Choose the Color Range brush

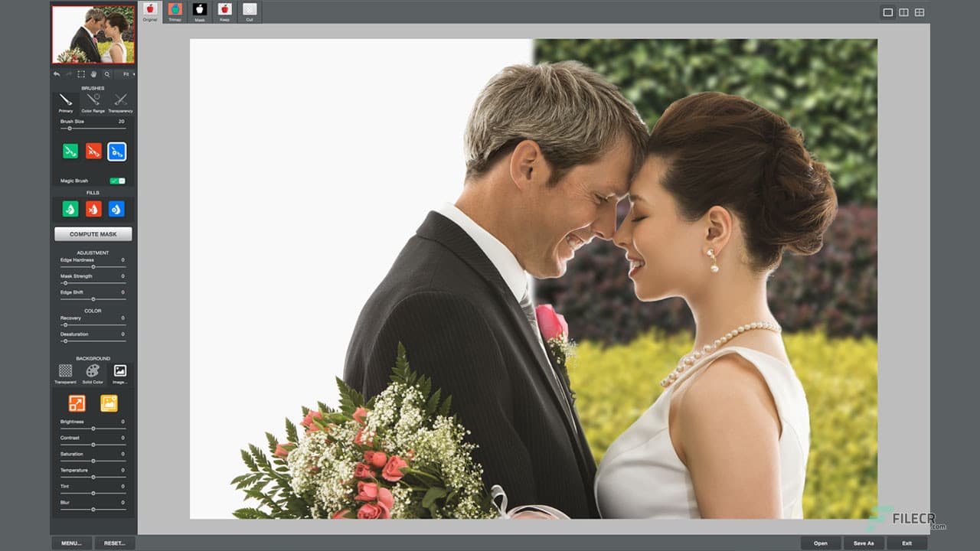point(93,103)
